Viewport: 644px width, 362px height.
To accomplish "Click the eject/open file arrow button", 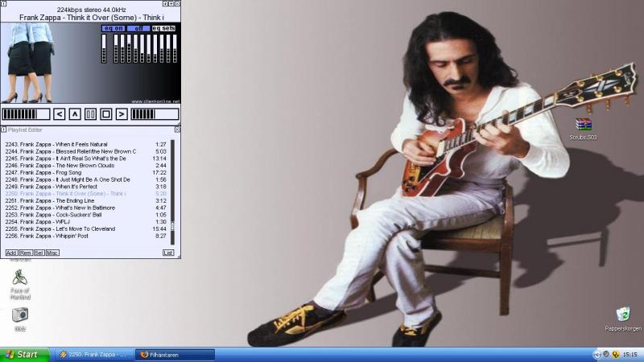I will 75,114.
